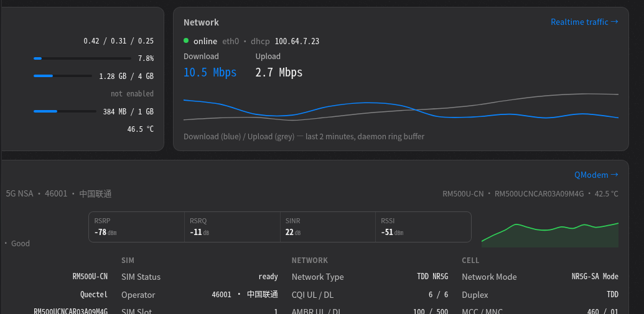The height and width of the screenshot is (314, 644).
Task: Click the RM500U-CN model in the info row
Action: coord(90,277)
